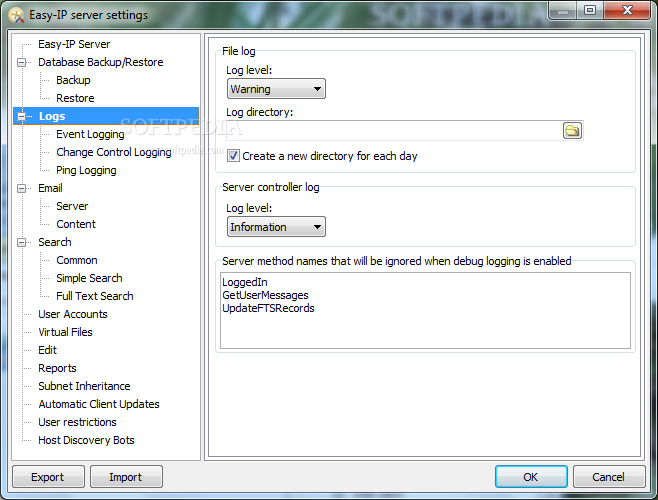Click the Easy-IP app icon in title bar
This screenshot has width=658, height=500.
tap(16, 15)
